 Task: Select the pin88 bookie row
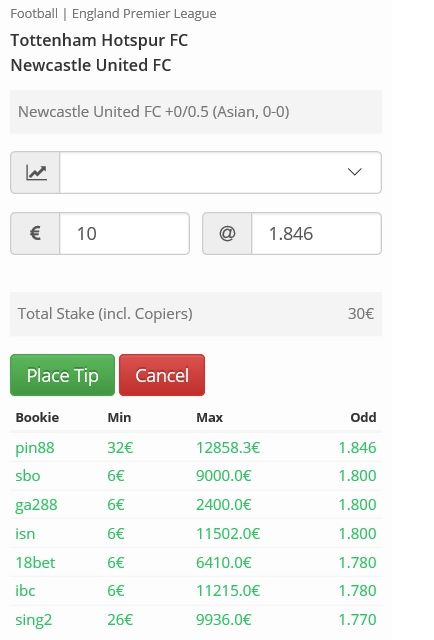click(196, 448)
